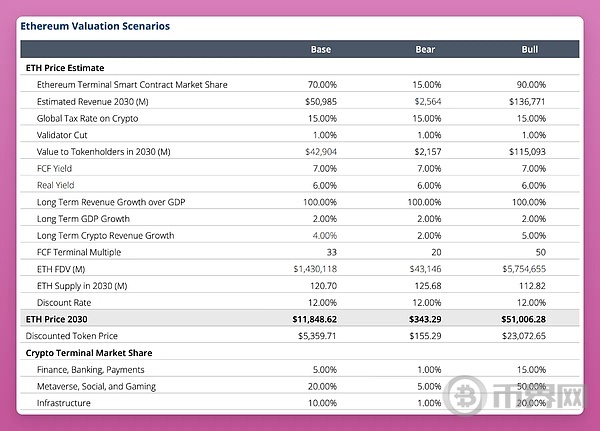Click the 'Finance, Banking, Payments' row label
Screen dimensions: 600x431
click(x=90, y=370)
